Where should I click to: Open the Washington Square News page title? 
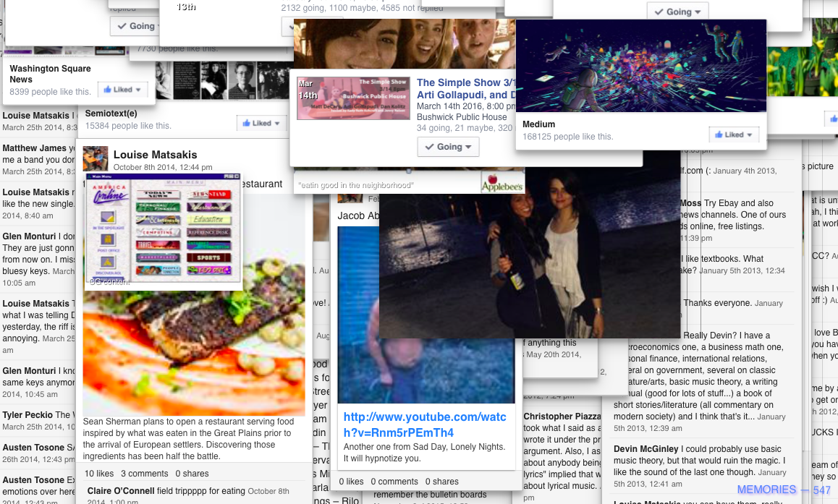50,74
